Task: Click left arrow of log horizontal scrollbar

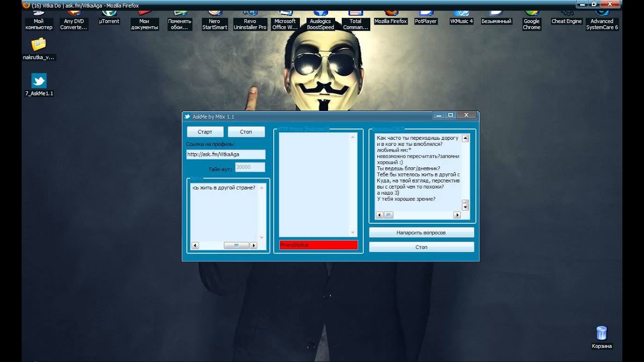Action: [195, 245]
